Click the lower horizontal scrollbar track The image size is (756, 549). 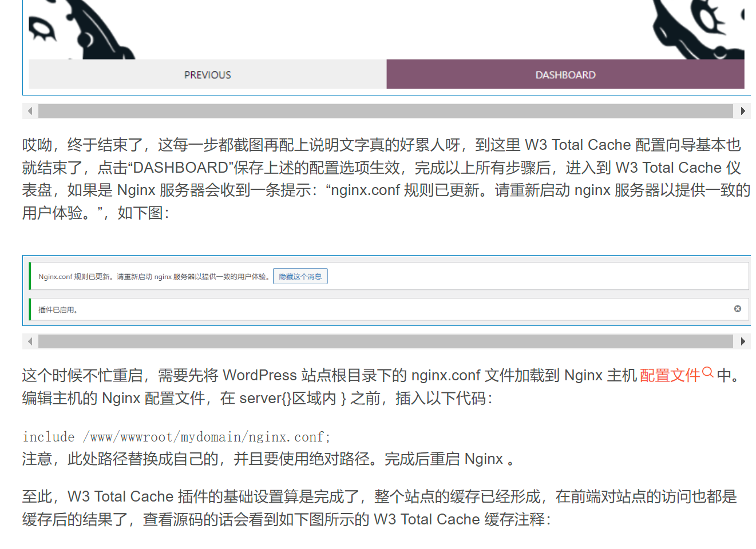(x=386, y=341)
